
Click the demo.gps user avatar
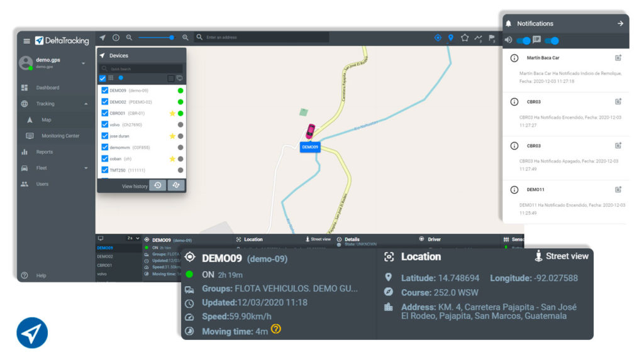coord(26,63)
